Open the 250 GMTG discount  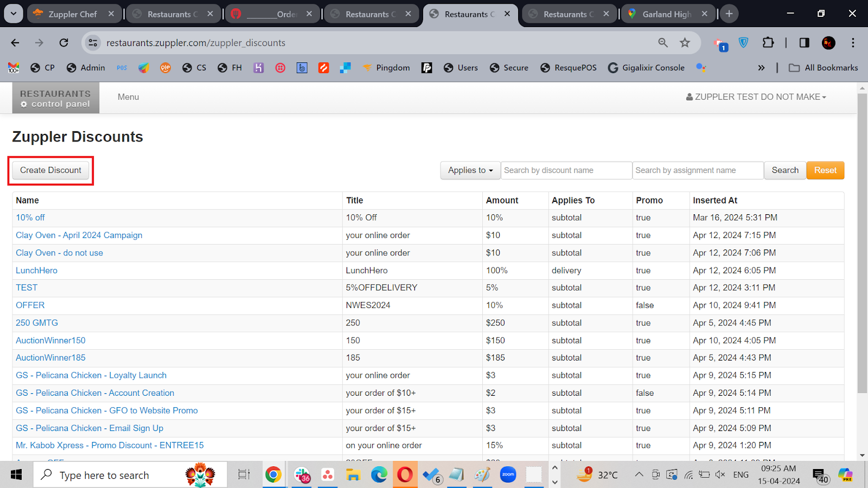[37, 323]
